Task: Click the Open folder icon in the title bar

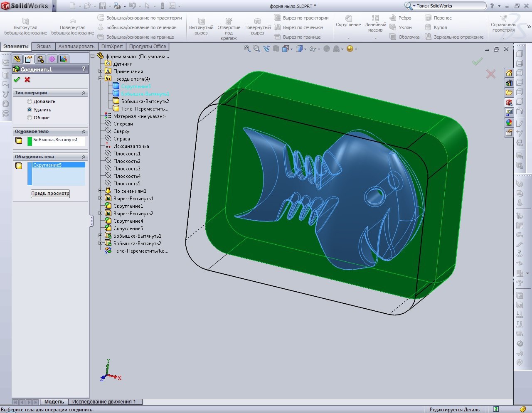Action: point(87,6)
